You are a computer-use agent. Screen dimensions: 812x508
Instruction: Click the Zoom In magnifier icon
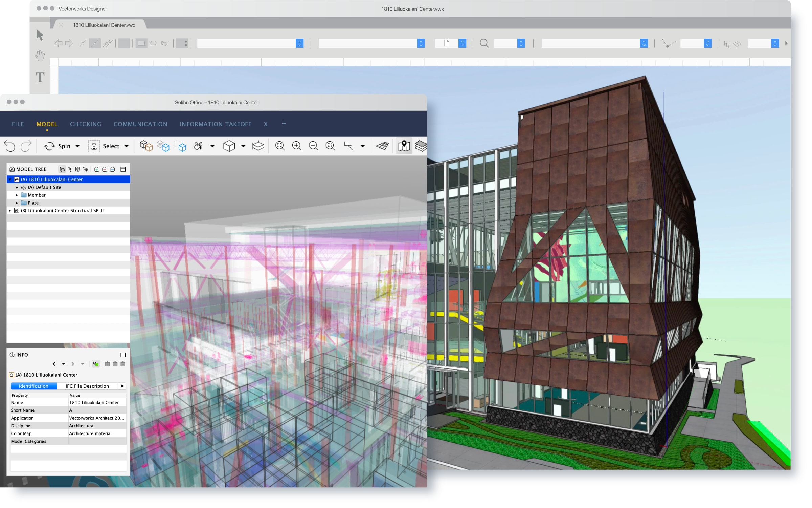[297, 146]
